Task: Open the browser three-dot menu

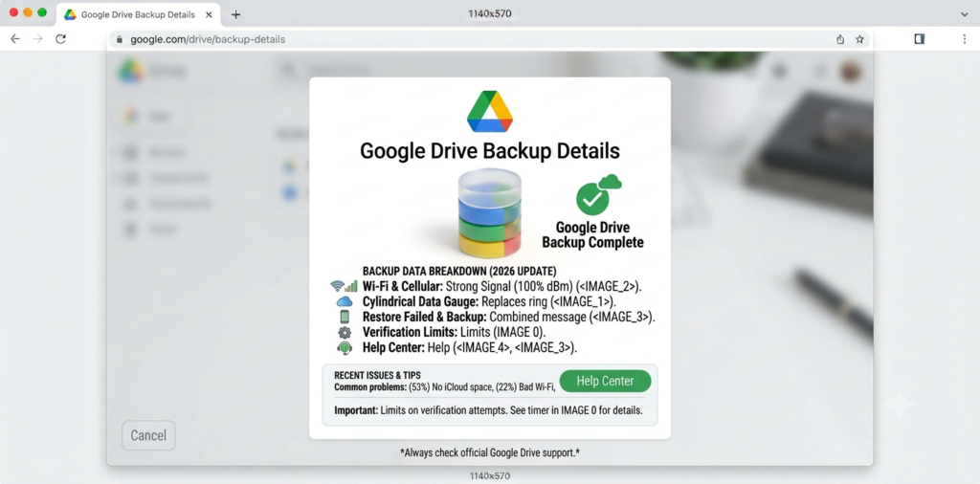Action: click(965, 38)
